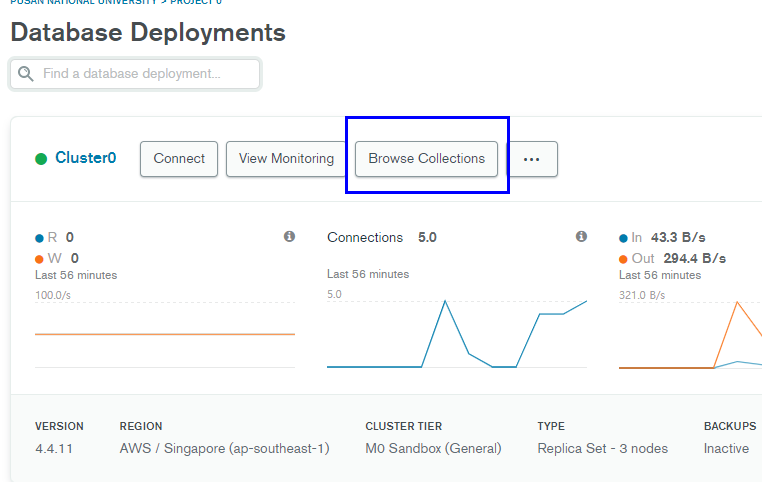The width and height of the screenshot is (762, 482).
Task: Click the orange W writes legend dot
Action: point(39,259)
